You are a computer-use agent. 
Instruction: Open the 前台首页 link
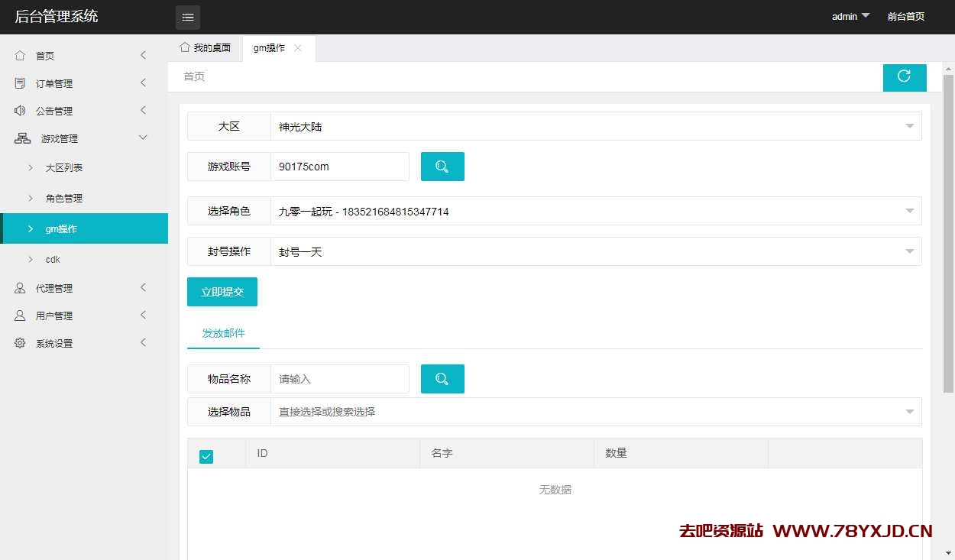pyautogui.click(x=905, y=17)
